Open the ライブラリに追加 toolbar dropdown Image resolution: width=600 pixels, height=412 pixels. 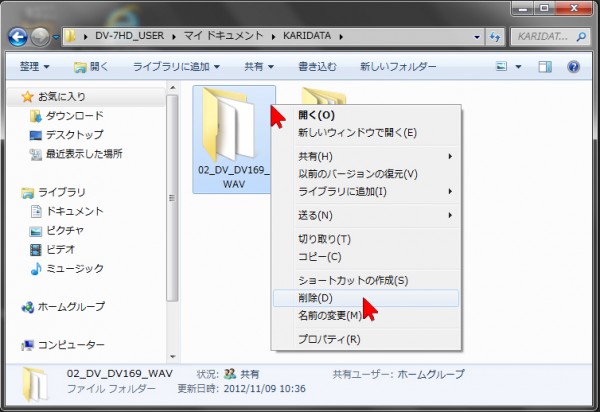[175, 67]
